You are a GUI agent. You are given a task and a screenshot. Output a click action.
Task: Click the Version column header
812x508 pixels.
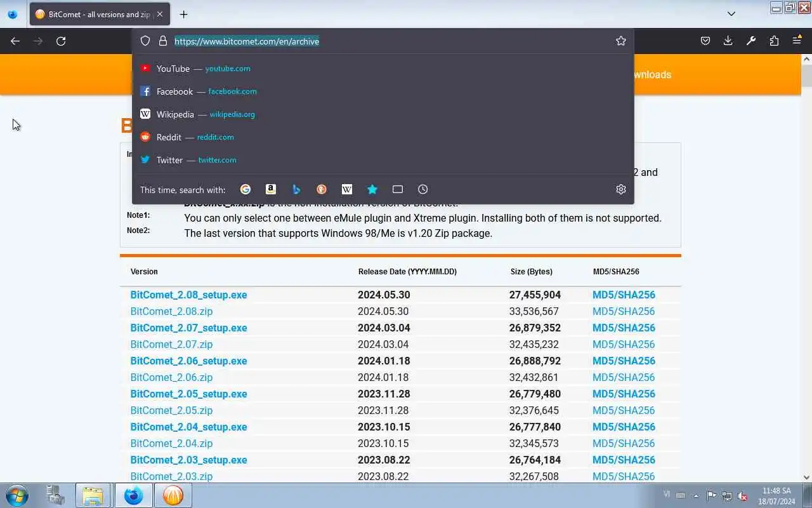click(144, 271)
